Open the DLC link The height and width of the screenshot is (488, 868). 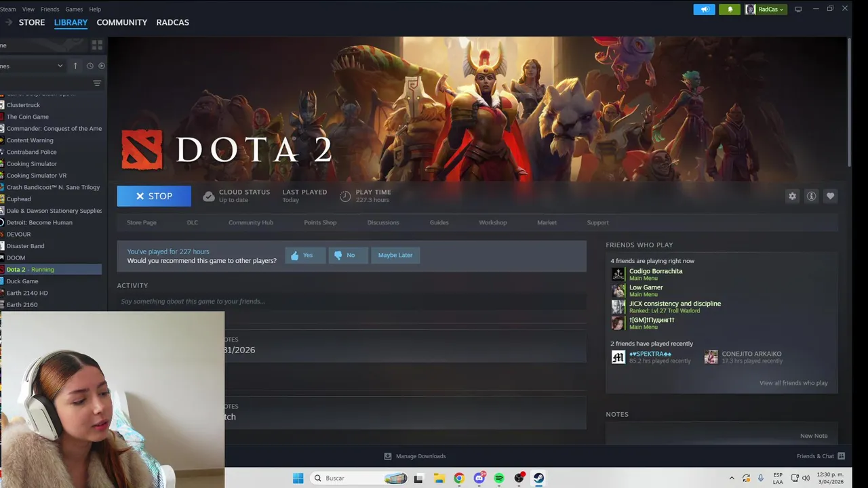(x=193, y=222)
